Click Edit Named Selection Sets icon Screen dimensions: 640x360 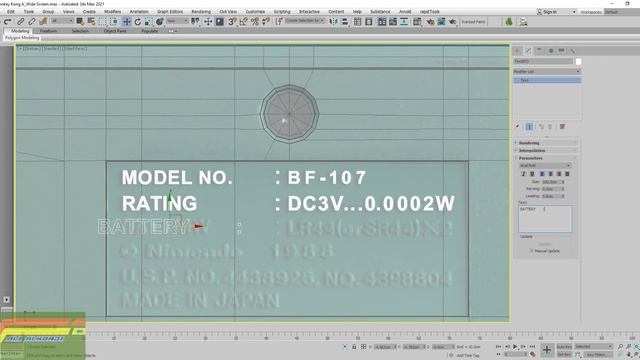click(x=279, y=21)
